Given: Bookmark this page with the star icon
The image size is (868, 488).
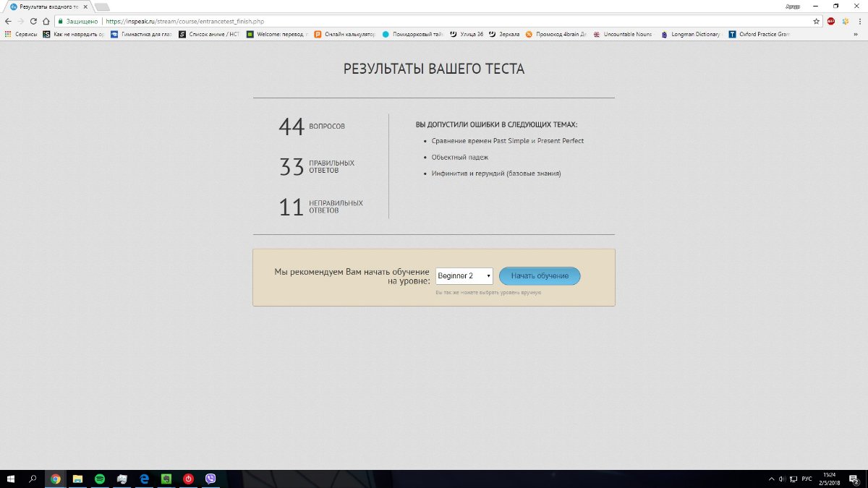Looking at the screenshot, I should point(817,22).
